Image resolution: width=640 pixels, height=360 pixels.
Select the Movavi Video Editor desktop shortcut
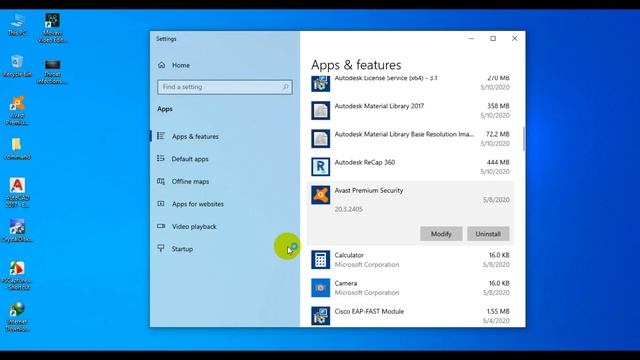pos(52,28)
